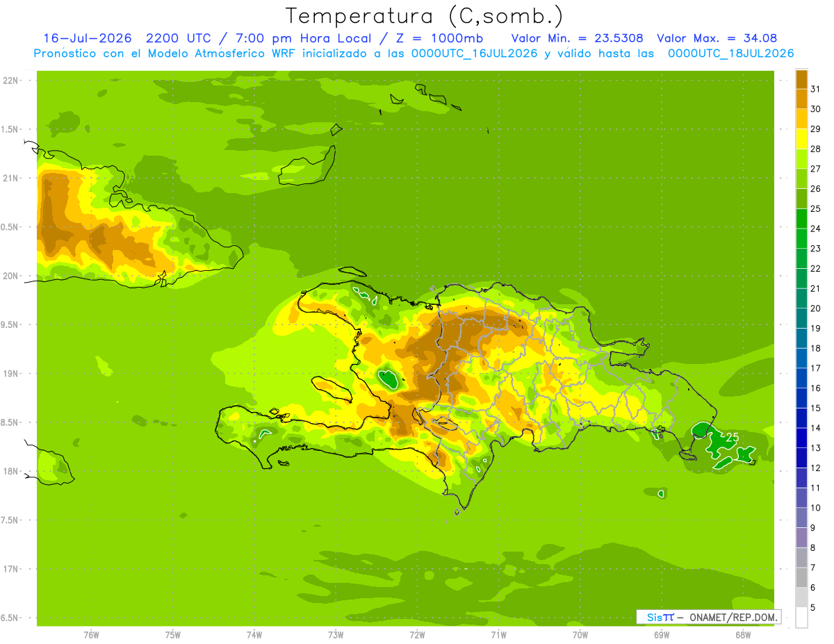
Task: Click legend color band between 30 and 31
Action: (x=801, y=99)
